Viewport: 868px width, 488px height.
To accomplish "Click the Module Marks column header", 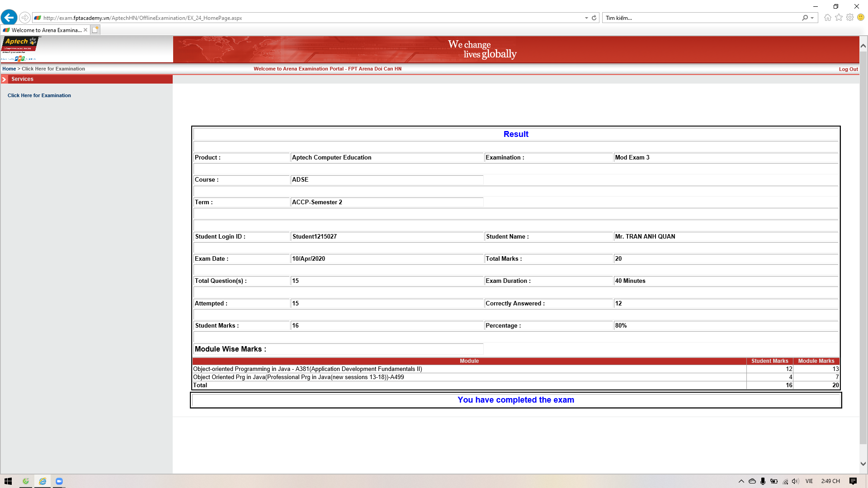I will pyautogui.click(x=816, y=361).
